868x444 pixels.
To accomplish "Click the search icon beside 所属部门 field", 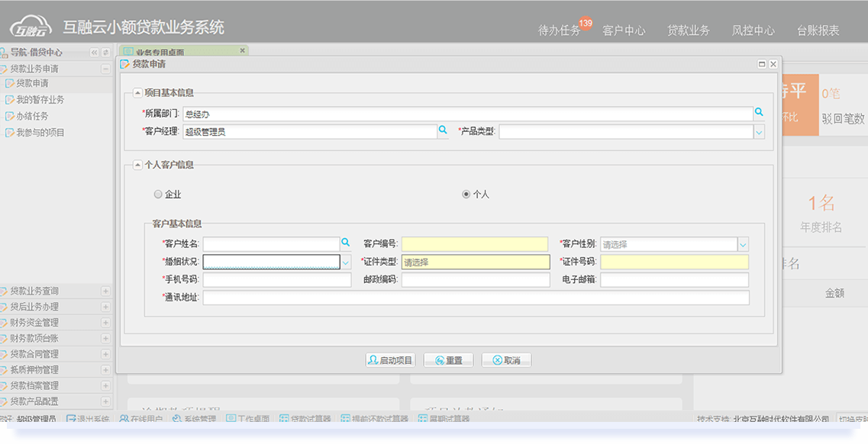I will tap(759, 113).
